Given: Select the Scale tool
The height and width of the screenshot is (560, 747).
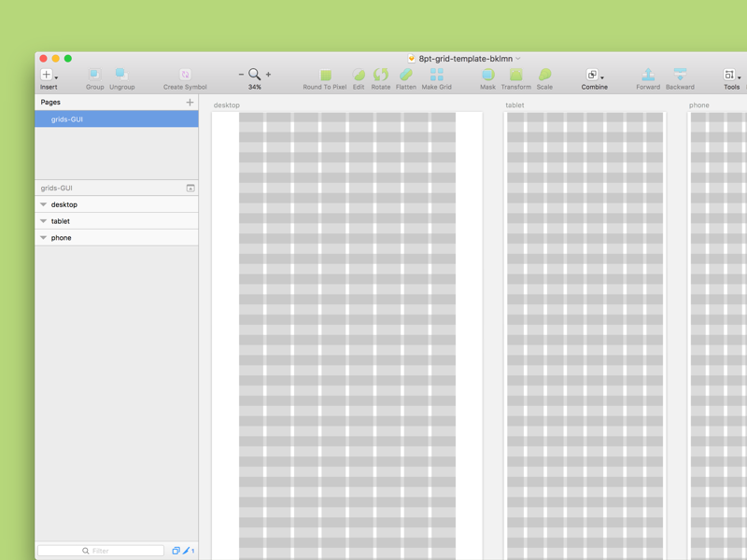Looking at the screenshot, I should click(x=544, y=75).
